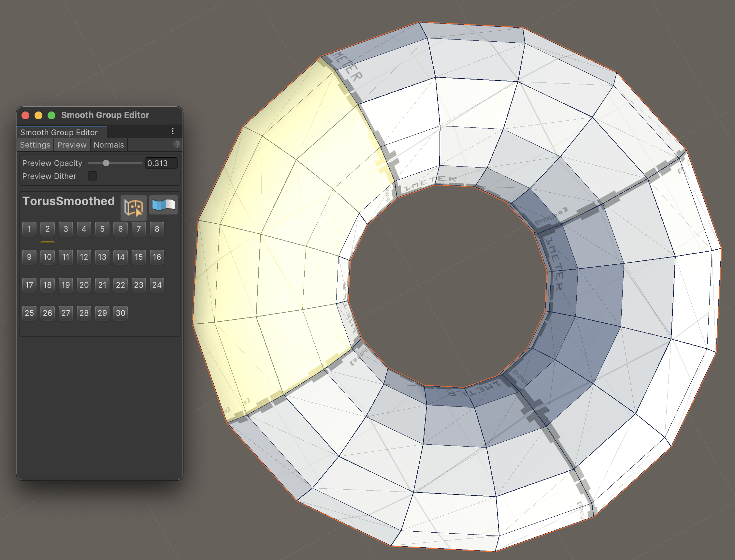Click smooth group button 24

[x=157, y=285]
